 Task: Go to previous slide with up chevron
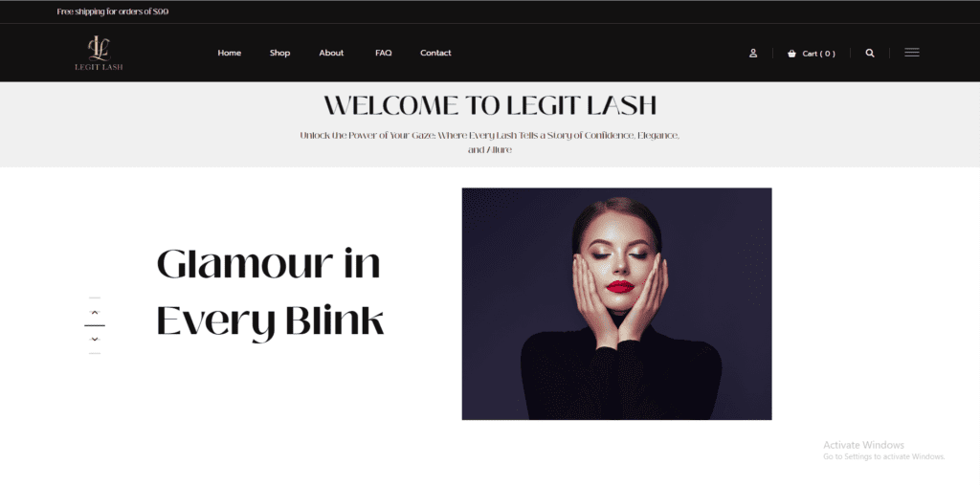pos(95,312)
